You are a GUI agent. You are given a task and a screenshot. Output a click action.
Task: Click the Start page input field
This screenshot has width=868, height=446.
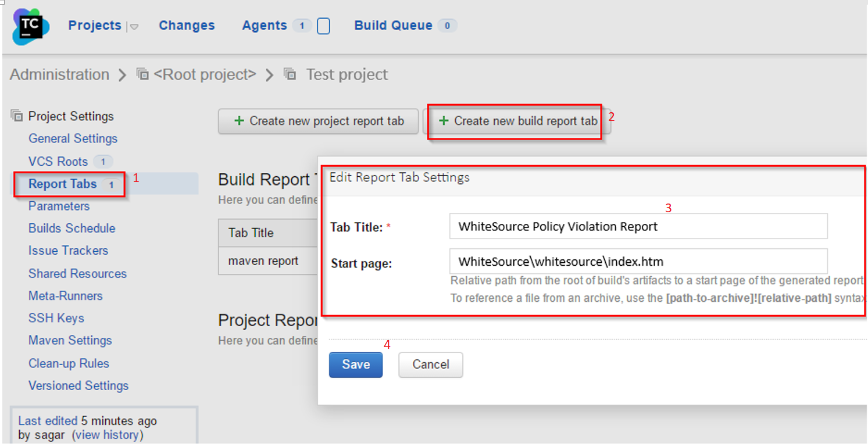(x=638, y=262)
